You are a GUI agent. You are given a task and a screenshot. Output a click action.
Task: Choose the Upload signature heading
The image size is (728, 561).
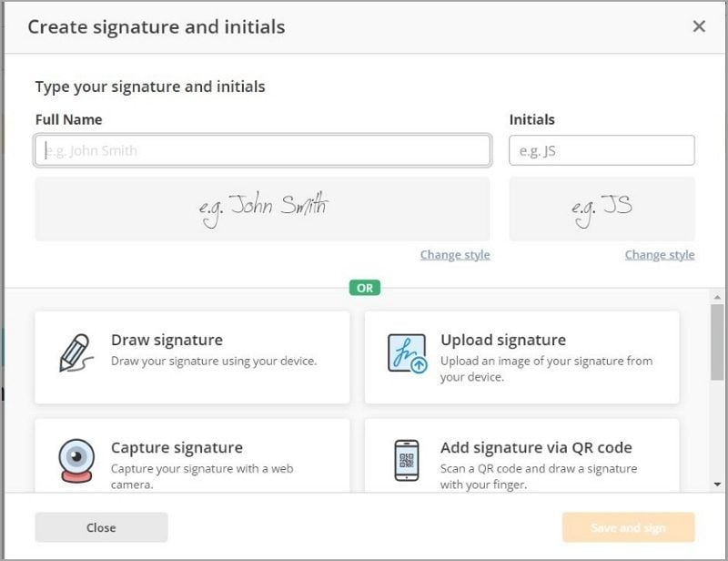(x=502, y=340)
